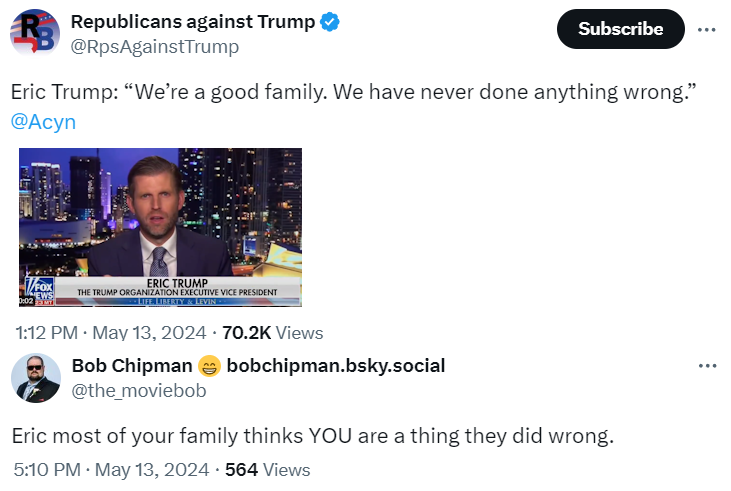This screenshot has width=731, height=491.
Task: Open the Republicans against Trump profile avatar
Action: point(35,33)
